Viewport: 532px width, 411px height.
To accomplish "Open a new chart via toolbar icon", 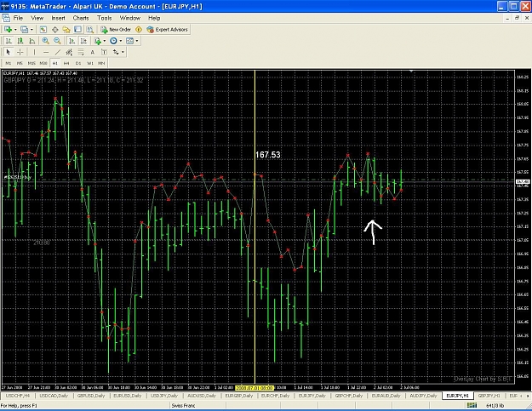I will 8,30.
